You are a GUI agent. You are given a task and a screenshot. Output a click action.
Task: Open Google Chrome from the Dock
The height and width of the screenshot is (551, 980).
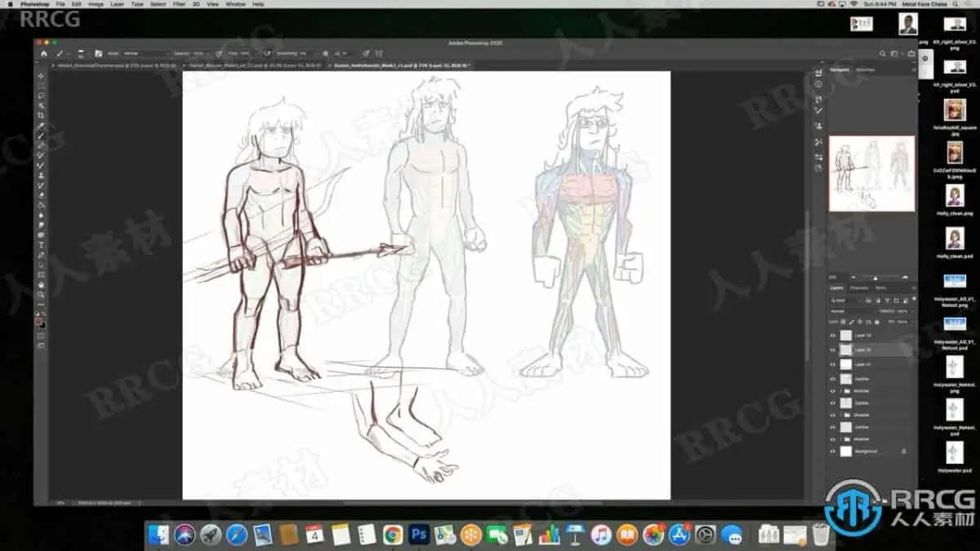(393, 535)
